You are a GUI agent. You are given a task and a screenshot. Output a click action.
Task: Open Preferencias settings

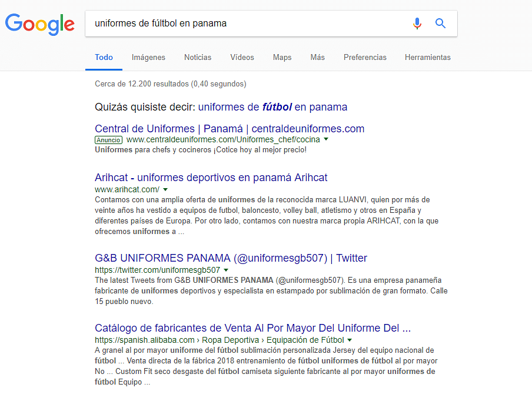pyautogui.click(x=365, y=57)
